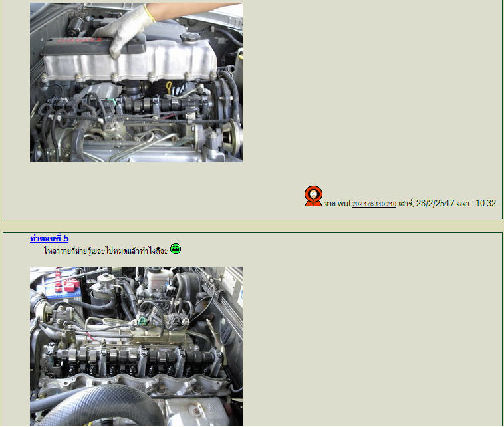
Task: Open the 'คำตอบที่ 5' reply link
Action: [49, 238]
